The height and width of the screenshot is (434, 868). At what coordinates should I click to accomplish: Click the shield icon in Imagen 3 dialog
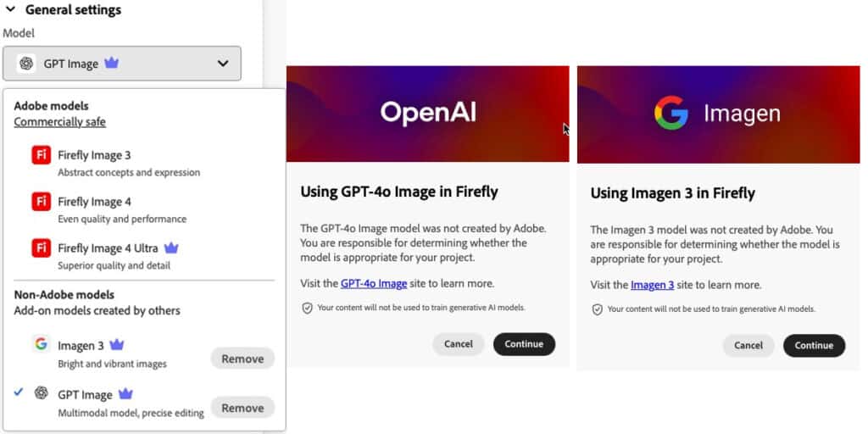[x=597, y=309]
